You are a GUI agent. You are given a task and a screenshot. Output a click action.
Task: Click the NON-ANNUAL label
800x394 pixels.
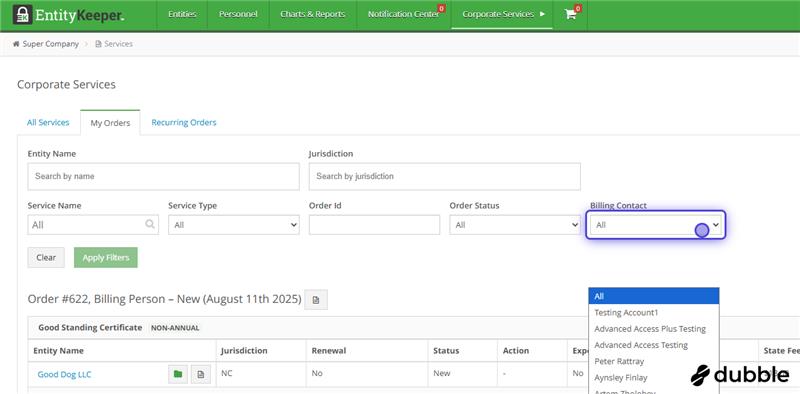(x=175, y=328)
